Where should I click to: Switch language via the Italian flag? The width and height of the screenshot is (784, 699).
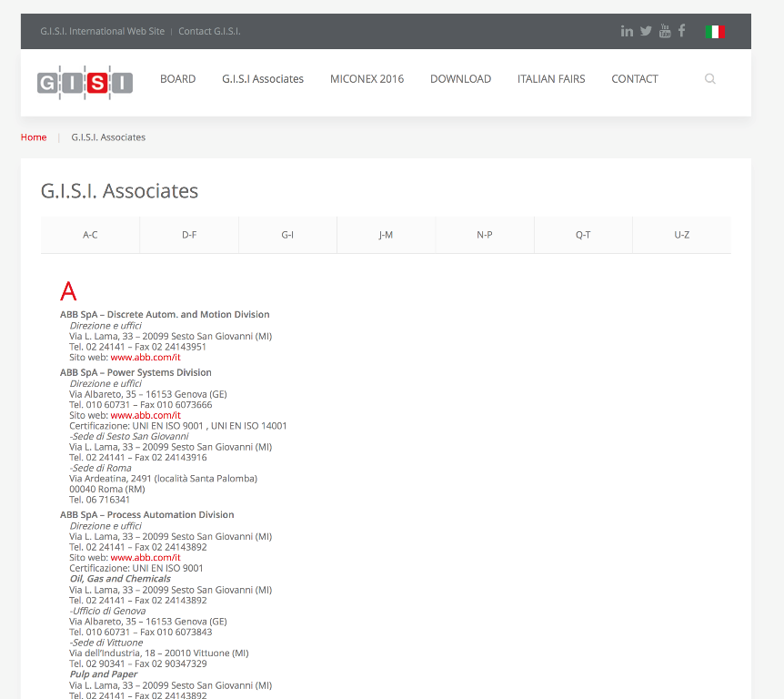coord(715,31)
